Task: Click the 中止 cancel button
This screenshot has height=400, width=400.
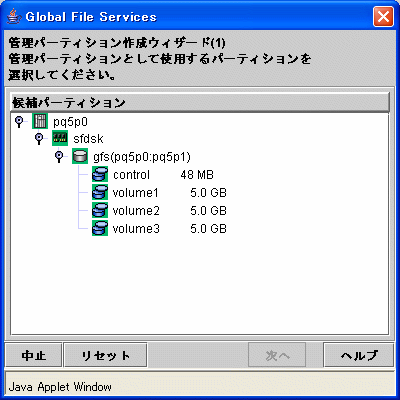Action: pos(34,355)
